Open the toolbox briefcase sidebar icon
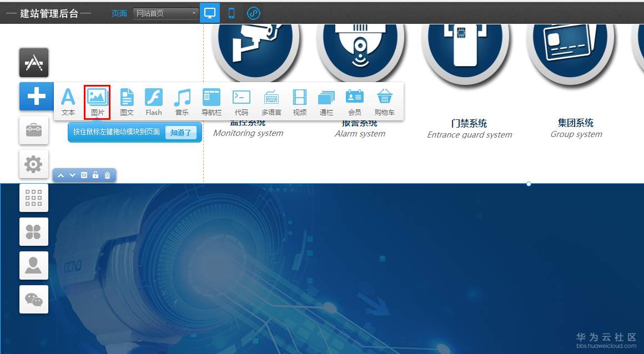This screenshot has width=644, height=354. tap(34, 130)
